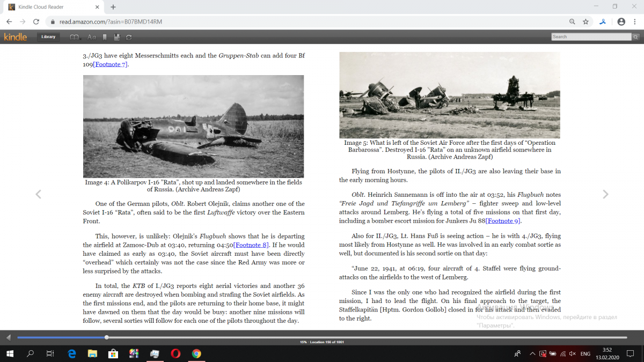Switch ENG input language
The image size is (644, 362).
[x=586, y=353]
